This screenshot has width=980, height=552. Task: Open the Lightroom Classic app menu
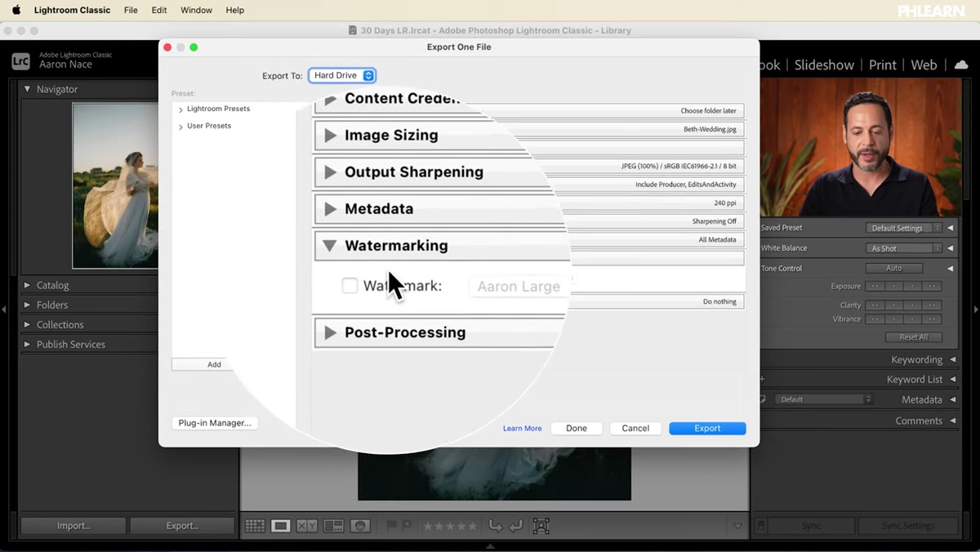click(72, 10)
